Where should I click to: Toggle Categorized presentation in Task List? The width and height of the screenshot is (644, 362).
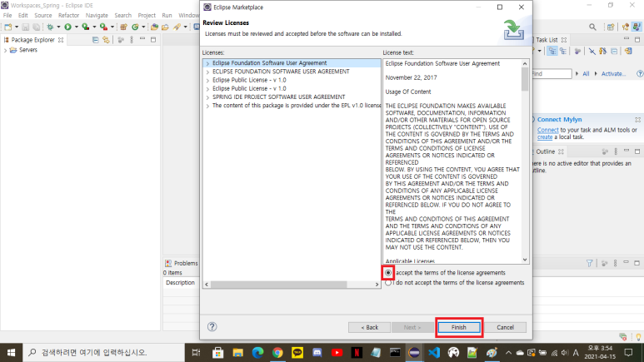pyautogui.click(x=552, y=51)
